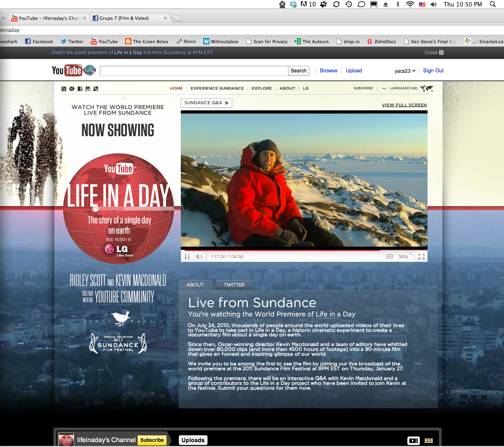Switch to the YouTube lifeinaday browser tab
Viewport: 504px width, 447px height.
click(x=48, y=18)
